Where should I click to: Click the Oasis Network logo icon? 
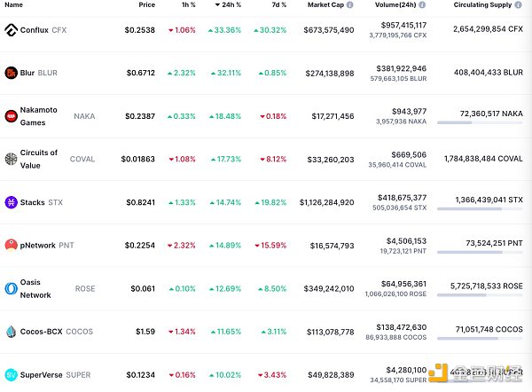click(12, 288)
